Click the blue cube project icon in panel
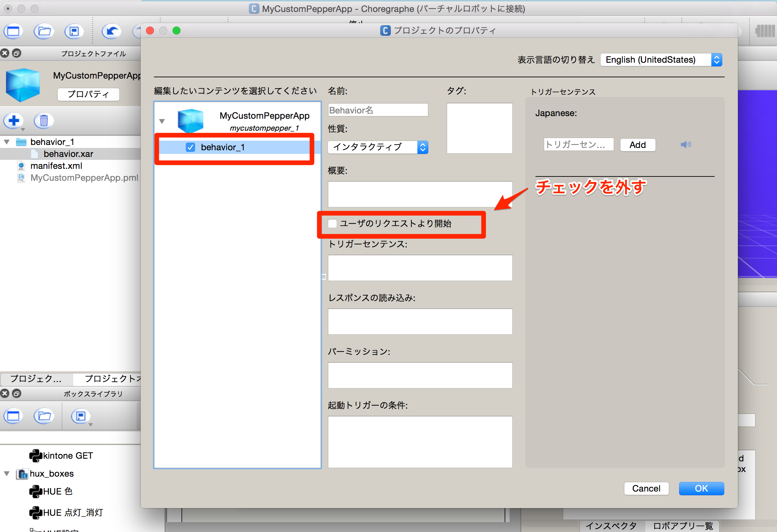 click(x=23, y=85)
